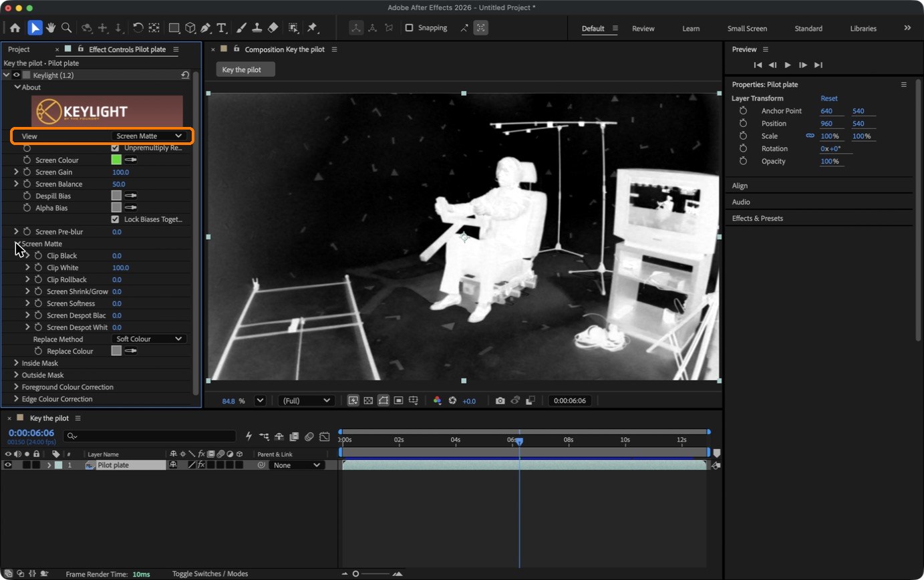924x580 pixels.
Task: Hide the Pilot plate layer video
Action: [8, 465]
